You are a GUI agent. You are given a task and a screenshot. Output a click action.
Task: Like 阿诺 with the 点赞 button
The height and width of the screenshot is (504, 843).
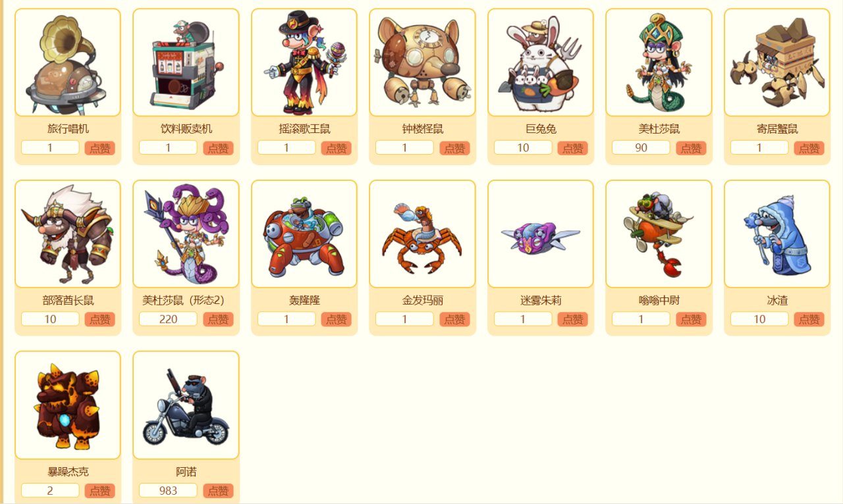pyautogui.click(x=218, y=491)
